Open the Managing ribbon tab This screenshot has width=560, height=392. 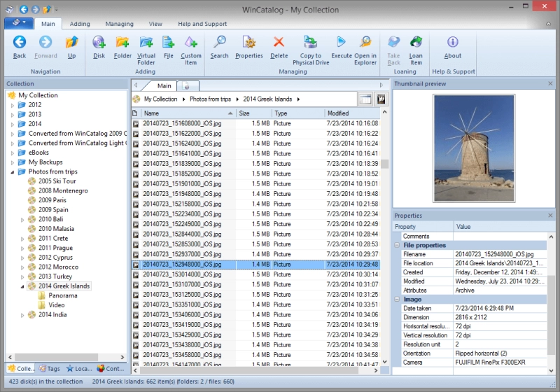click(x=119, y=24)
